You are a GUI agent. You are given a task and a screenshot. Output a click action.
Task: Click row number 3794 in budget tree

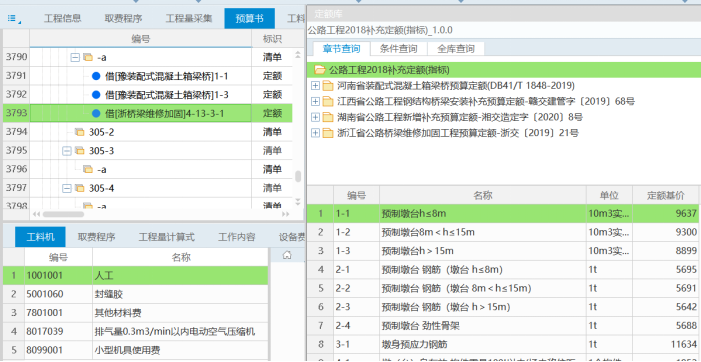point(17,132)
